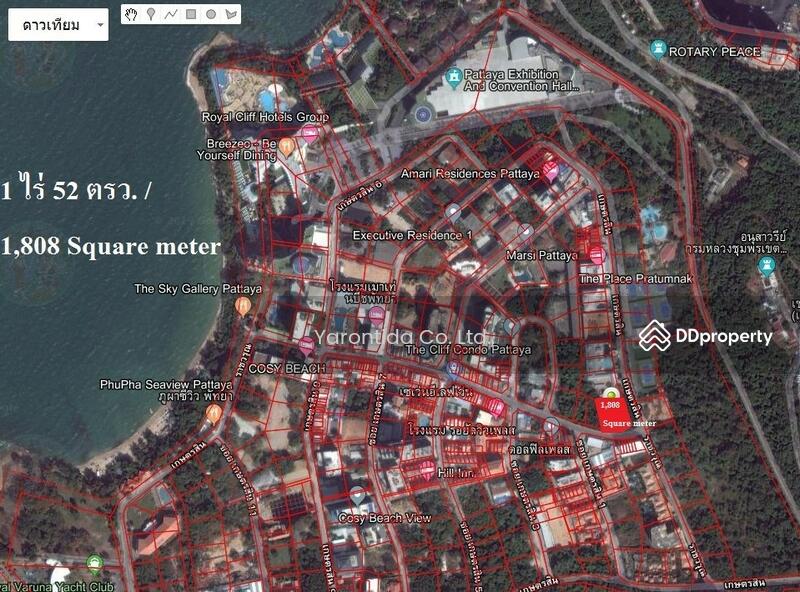Click the Cosy Beach View label

pos(385,518)
